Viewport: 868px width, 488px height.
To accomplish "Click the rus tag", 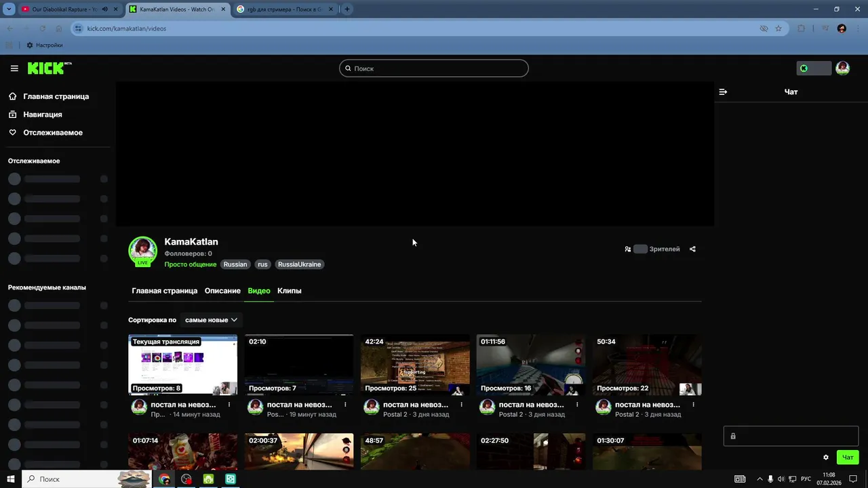I will coord(262,264).
